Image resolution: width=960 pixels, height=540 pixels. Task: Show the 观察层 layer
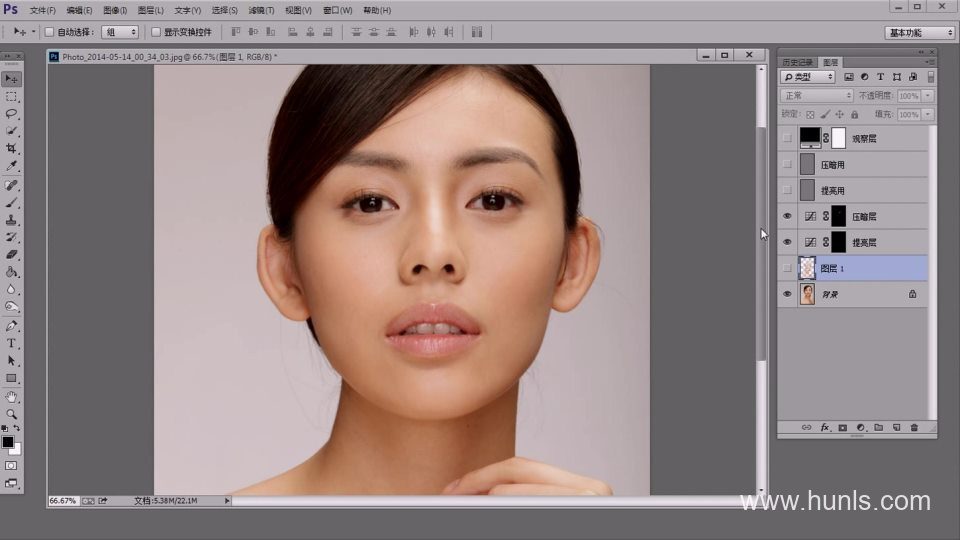pos(787,138)
